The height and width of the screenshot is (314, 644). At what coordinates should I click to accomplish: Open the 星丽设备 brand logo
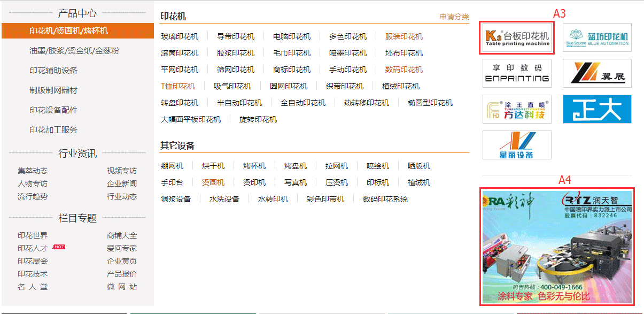tap(517, 145)
